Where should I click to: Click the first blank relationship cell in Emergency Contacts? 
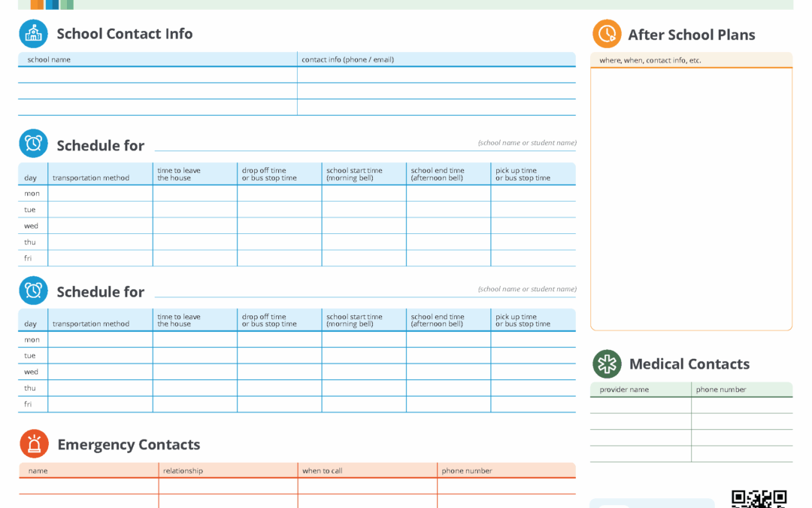click(229, 486)
